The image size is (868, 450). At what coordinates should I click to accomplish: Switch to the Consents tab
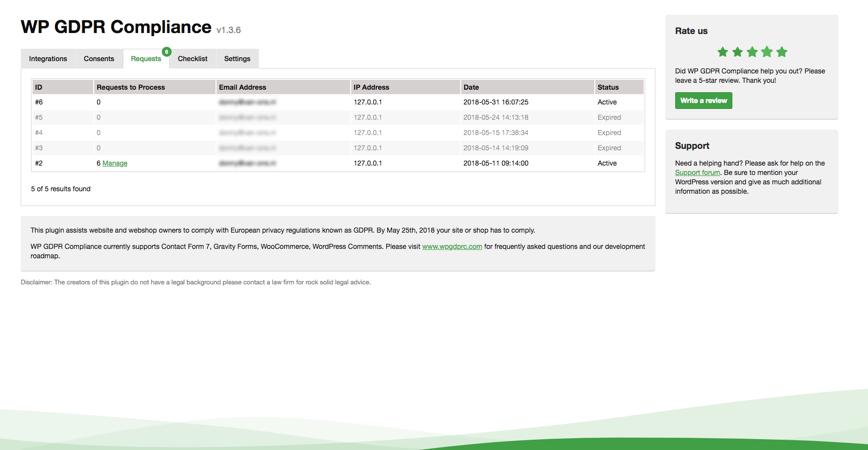(99, 59)
